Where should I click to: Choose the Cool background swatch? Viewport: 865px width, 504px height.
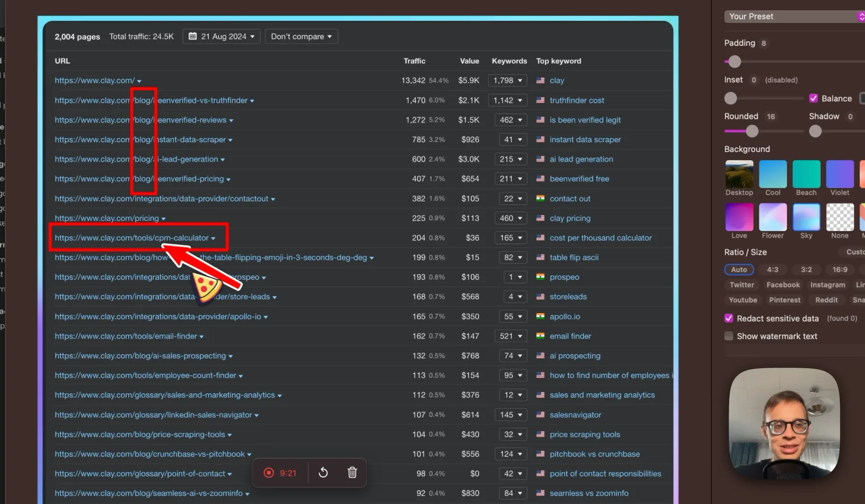pyautogui.click(x=773, y=174)
